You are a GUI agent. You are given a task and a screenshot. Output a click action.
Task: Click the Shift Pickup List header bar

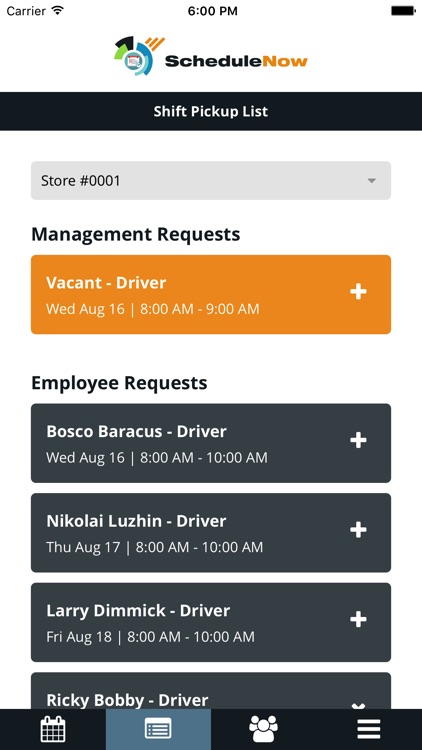click(x=211, y=111)
